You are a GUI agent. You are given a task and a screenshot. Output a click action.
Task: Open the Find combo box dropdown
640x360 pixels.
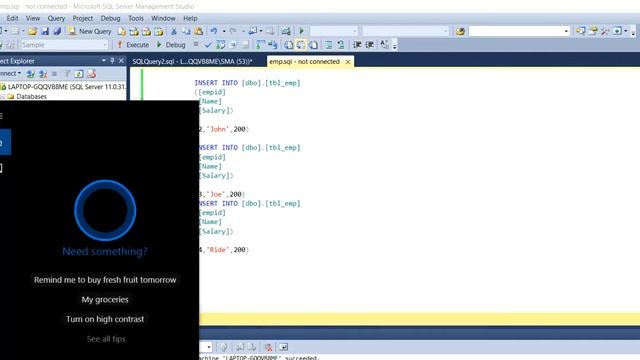tap(566, 31)
